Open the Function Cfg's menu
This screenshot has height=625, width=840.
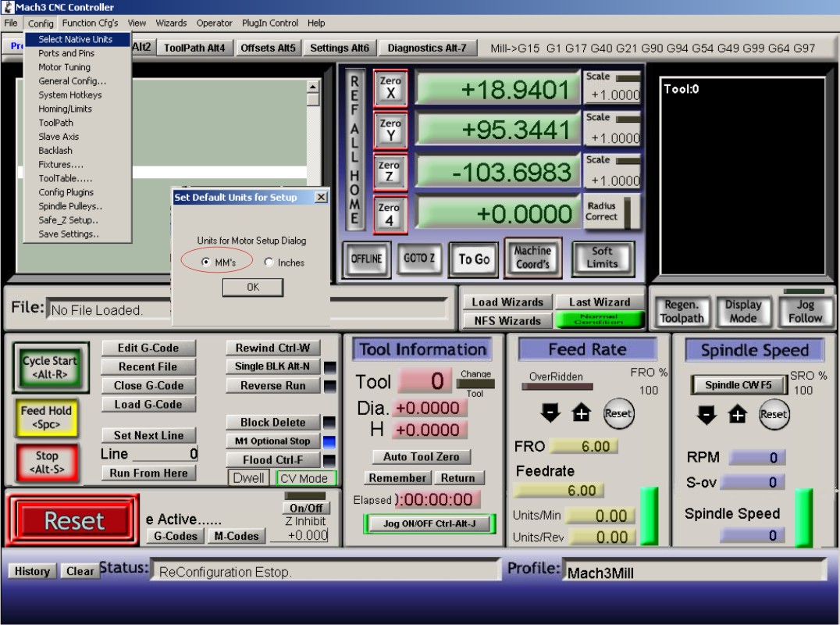pos(91,23)
